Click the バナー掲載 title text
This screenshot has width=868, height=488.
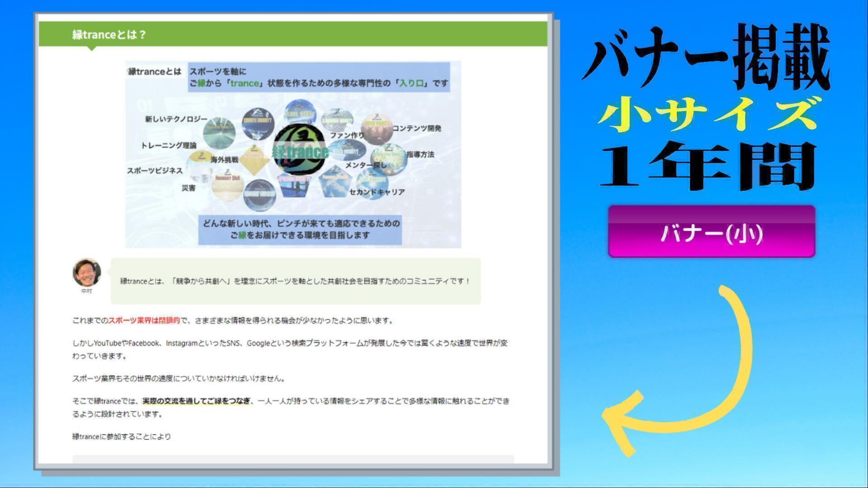click(x=707, y=56)
